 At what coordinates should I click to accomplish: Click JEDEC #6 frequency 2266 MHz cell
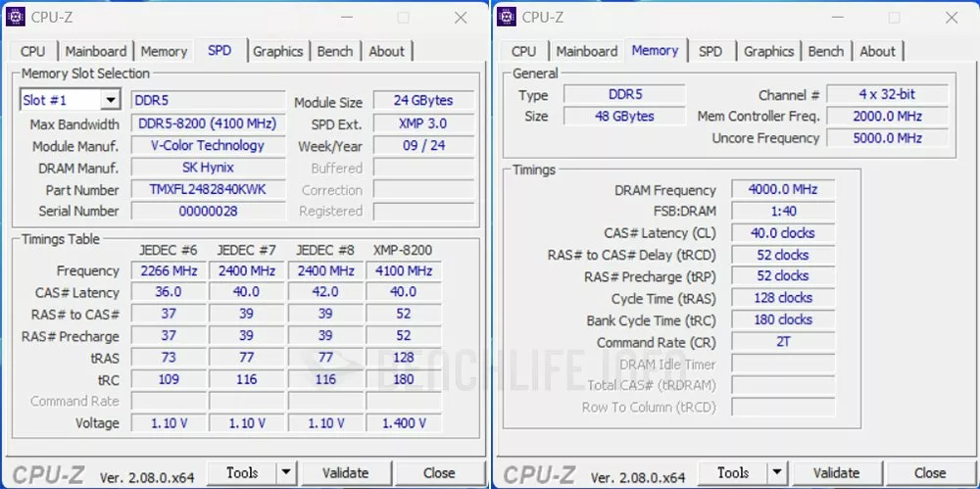pyautogui.click(x=169, y=270)
